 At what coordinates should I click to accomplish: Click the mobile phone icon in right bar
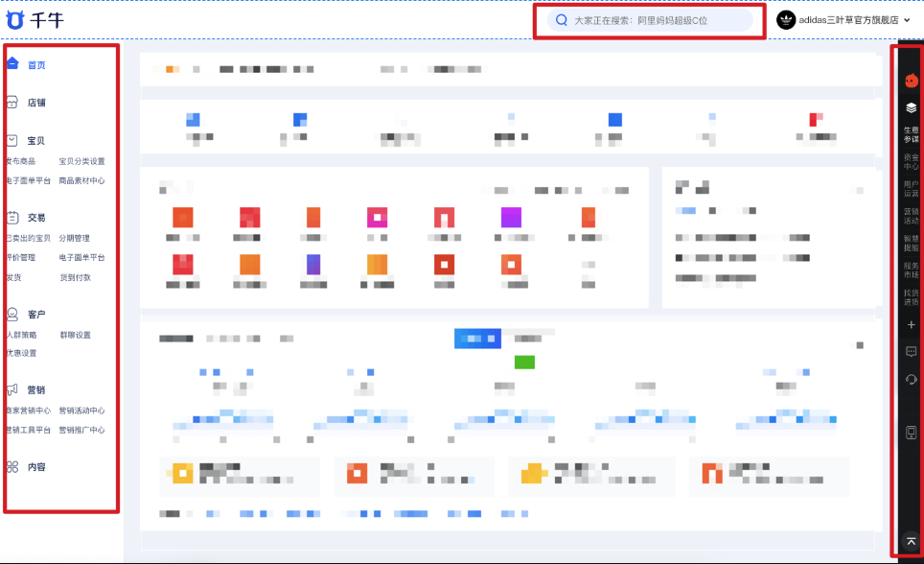[x=911, y=433]
